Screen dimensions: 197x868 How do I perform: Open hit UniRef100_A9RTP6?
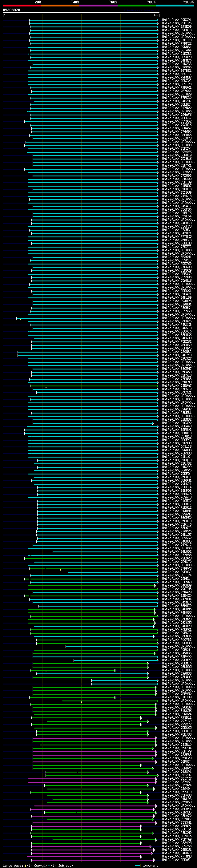[176, 23]
